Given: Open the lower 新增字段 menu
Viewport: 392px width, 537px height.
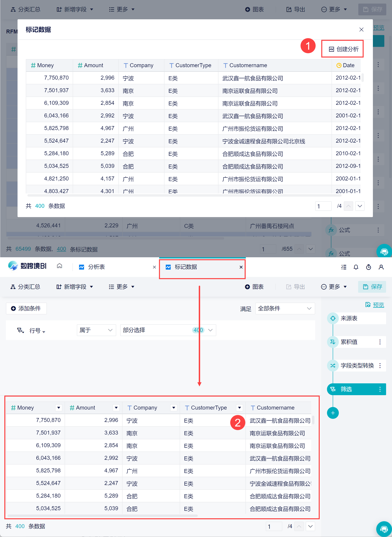Looking at the screenshot, I should pos(75,287).
